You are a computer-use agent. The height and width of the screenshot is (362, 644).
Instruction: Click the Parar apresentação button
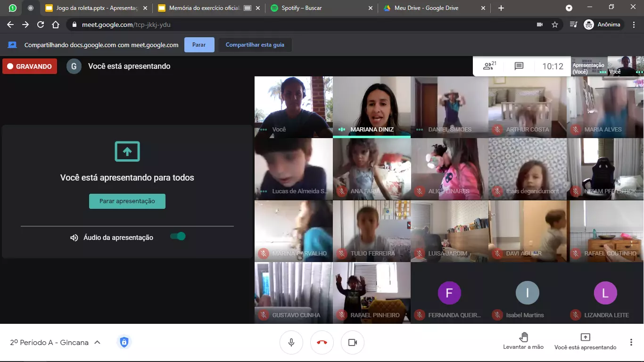127,201
